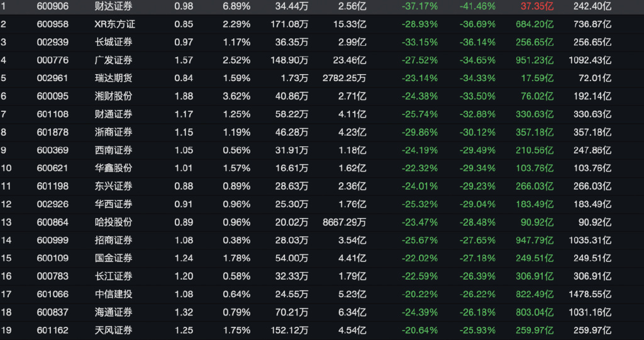Click stock code 000776
Screen dimensions: 644x340
point(53,60)
